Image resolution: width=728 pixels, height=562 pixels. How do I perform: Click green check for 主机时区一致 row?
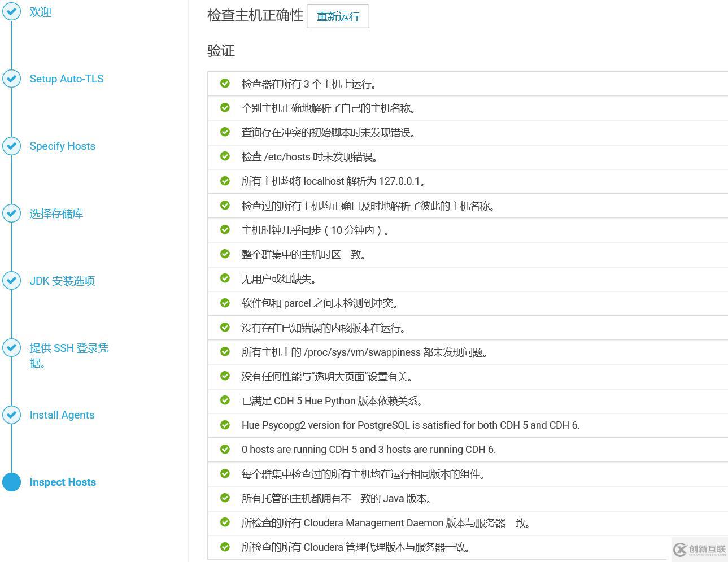[225, 254]
